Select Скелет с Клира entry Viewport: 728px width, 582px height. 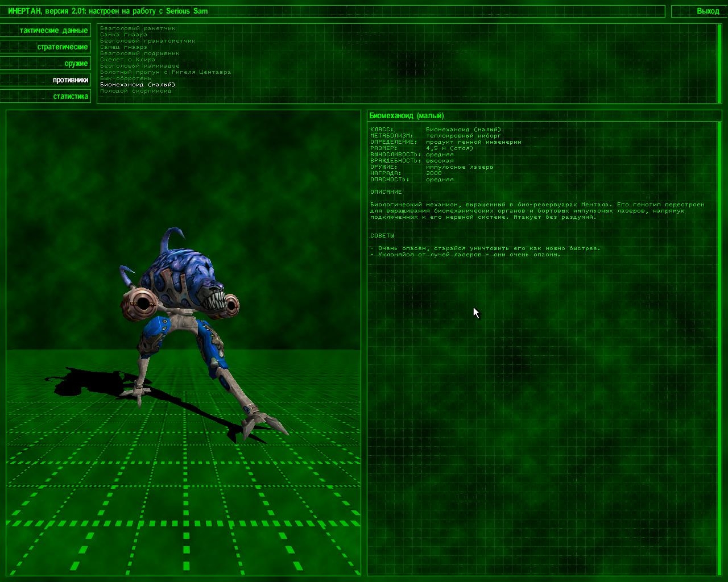[127, 59]
